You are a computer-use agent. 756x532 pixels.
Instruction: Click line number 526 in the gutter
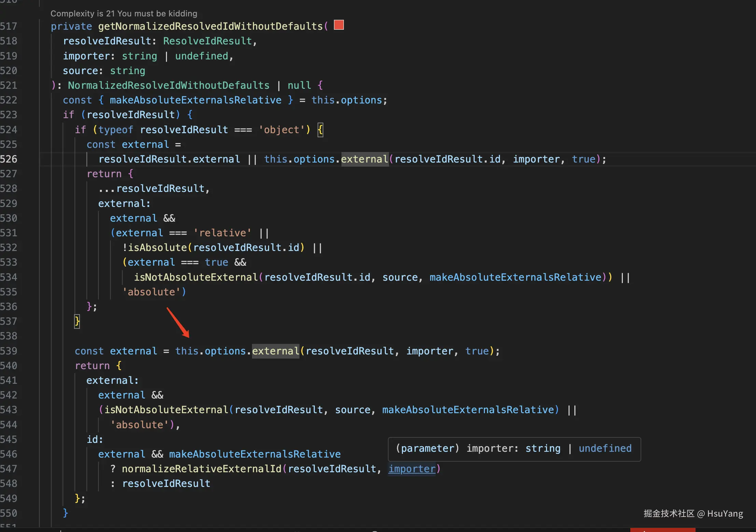pos(9,159)
